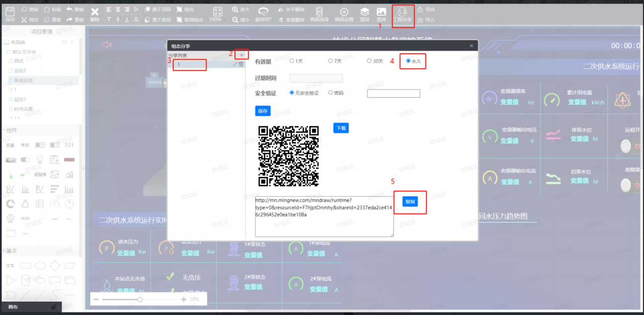Open the 监控2 page

[x=17, y=71]
